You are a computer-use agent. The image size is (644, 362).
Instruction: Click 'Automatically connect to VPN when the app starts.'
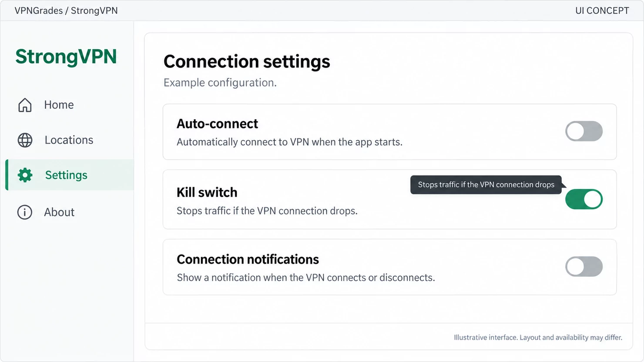pyautogui.click(x=289, y=142)
